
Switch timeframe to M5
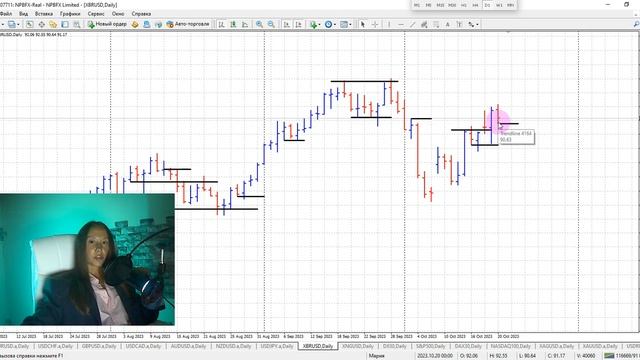pyautogui.click(x=428, y=5)
